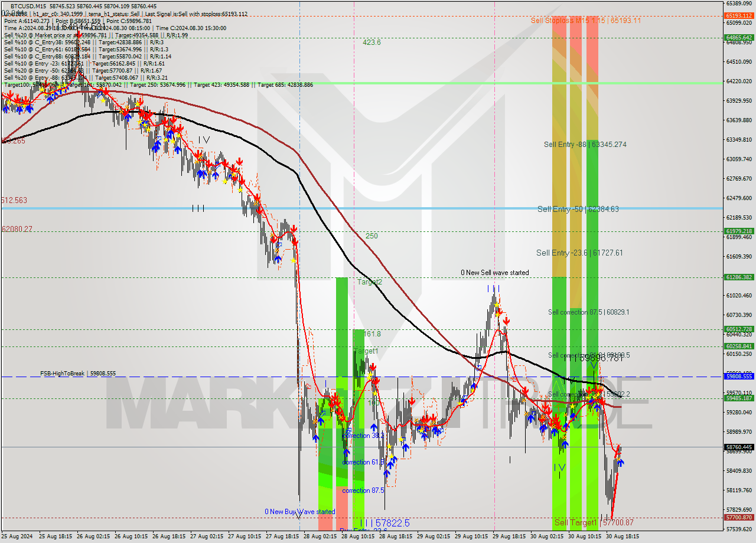Viewport: 756px width, 543px height.
Task: Select the Sell Entry -88 | 63345.274 label
Action: 585,144
